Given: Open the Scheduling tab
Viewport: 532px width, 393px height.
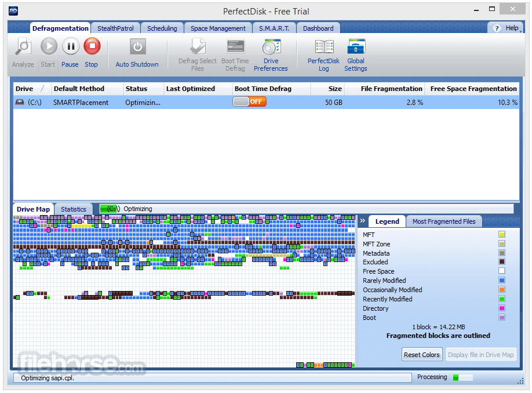Looking at the screenshot, I should [162, 28].
